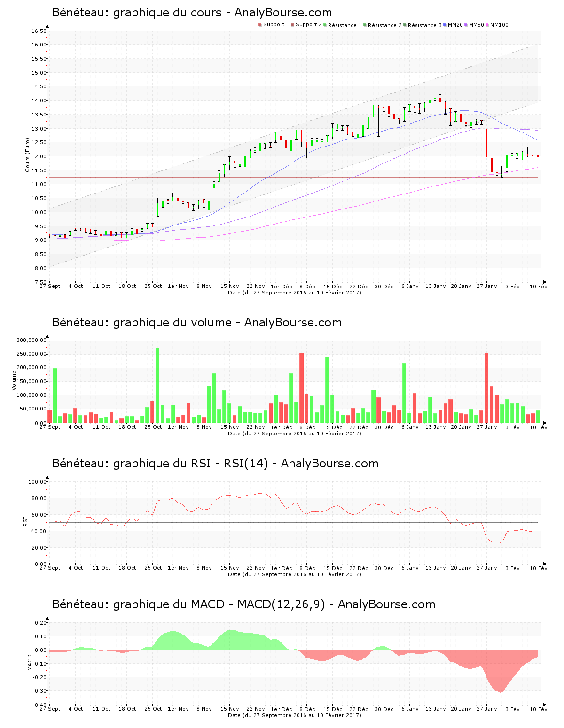
Task: Click the 'graphique du RSI - RSI(14)' title
Action: 190,464
